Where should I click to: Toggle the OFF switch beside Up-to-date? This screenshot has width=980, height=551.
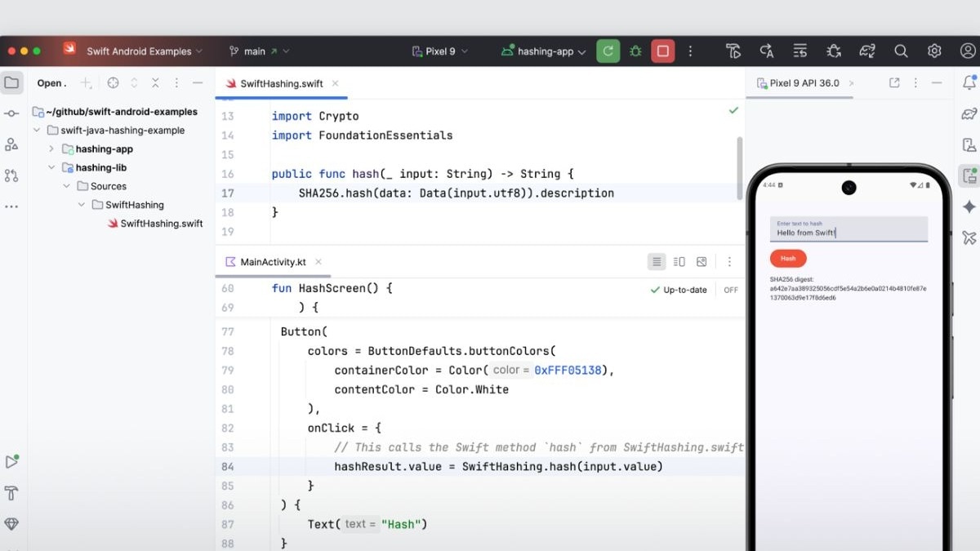tap(730, 290)
